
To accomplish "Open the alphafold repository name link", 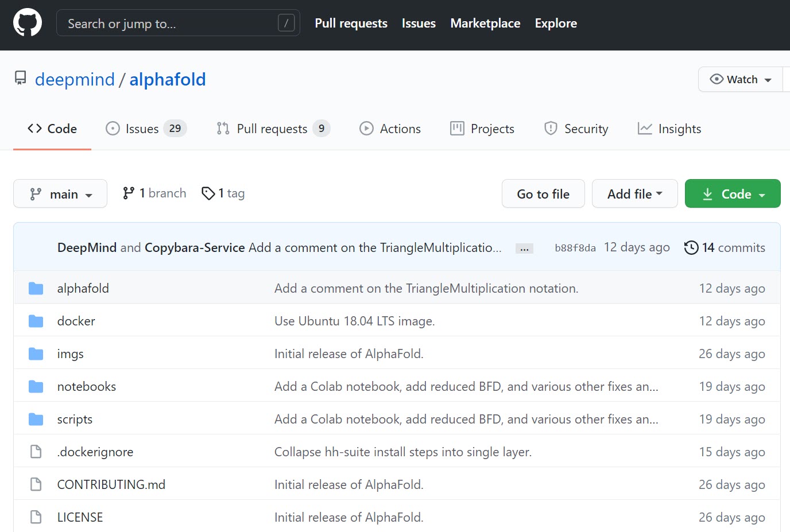I will (x=168, y=79).
